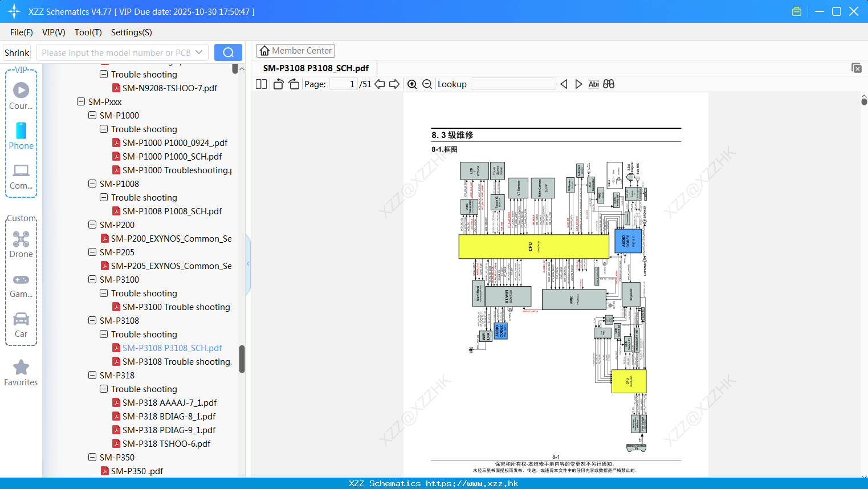Open SM-N9208-TSHOO-7.pdf
Image resolution: width=868 pixels, height=489 pixels.
pyautogui.click(x=169, y=88)
